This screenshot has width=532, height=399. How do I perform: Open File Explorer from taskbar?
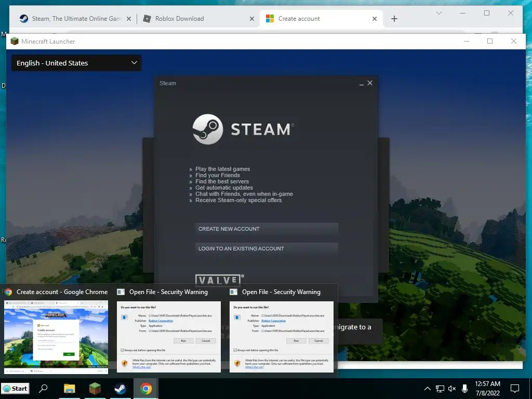pos(69,389)
